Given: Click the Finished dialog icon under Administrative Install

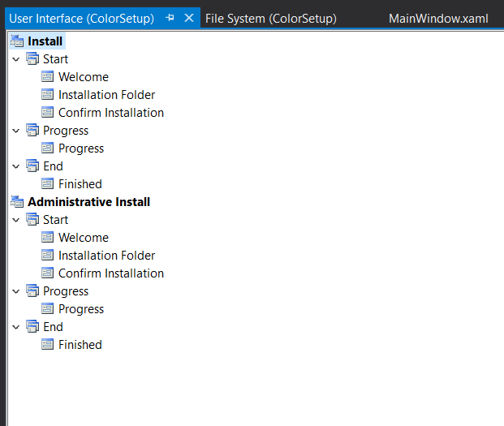Looking at the screenshot, I should (x=48, y=344).
